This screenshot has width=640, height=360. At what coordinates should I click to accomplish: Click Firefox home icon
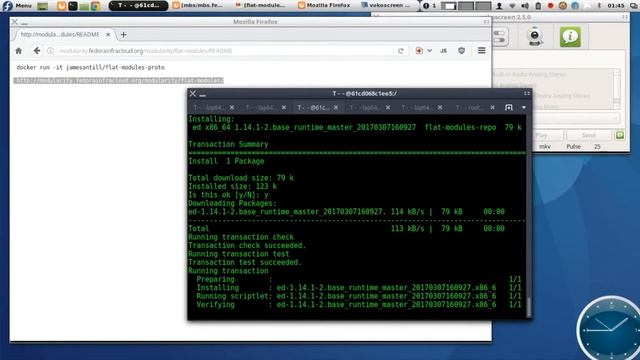19,51
